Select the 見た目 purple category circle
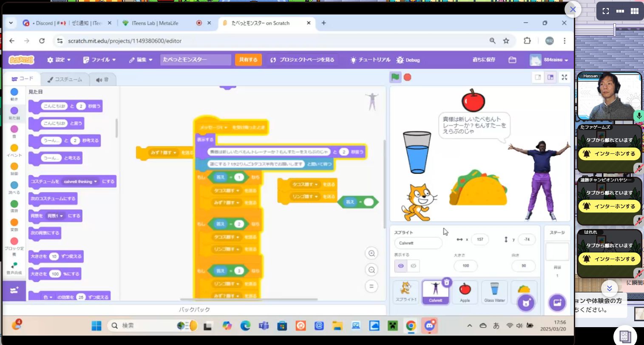 14,111
